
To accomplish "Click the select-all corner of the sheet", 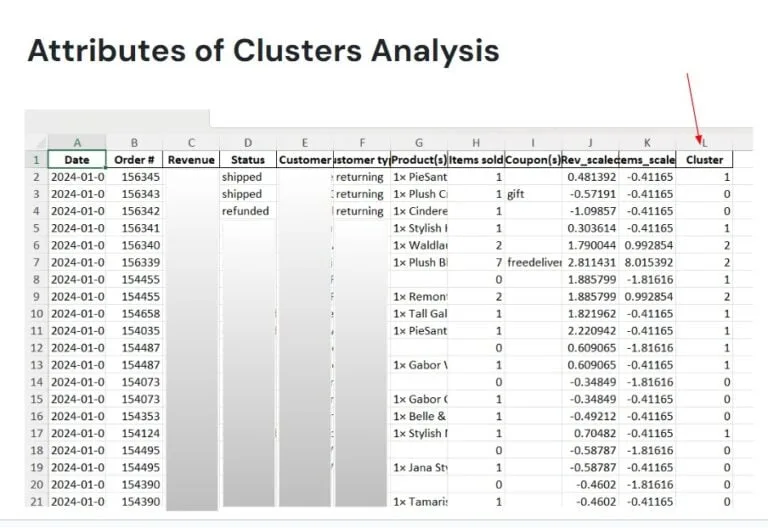I will pos(37,143).
